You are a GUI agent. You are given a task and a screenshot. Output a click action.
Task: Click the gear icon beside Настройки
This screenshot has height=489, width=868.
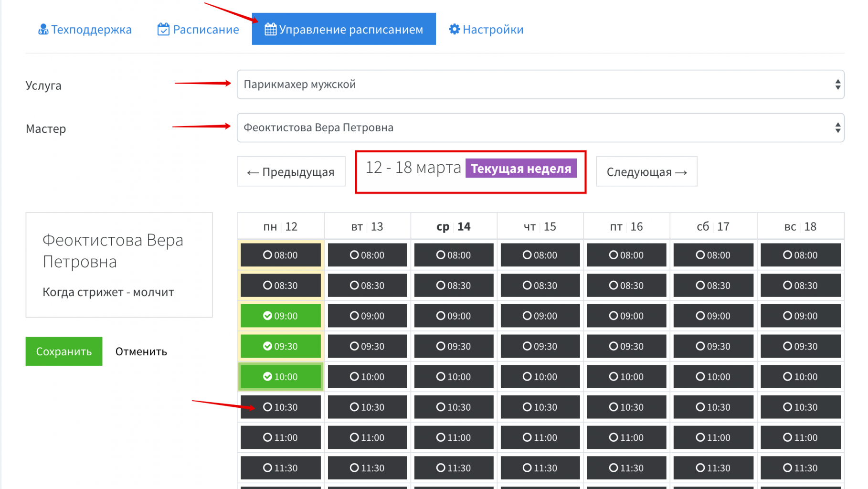tap(454, 30)
